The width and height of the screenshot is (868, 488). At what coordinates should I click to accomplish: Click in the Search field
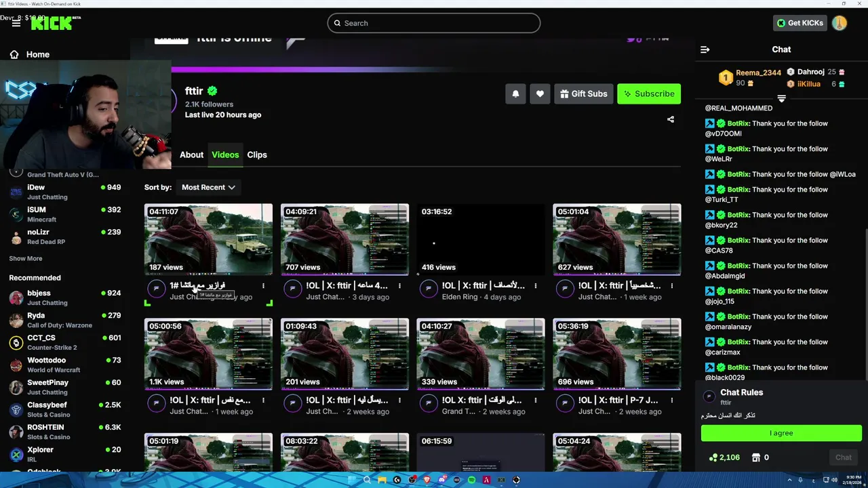click(434, 23)
